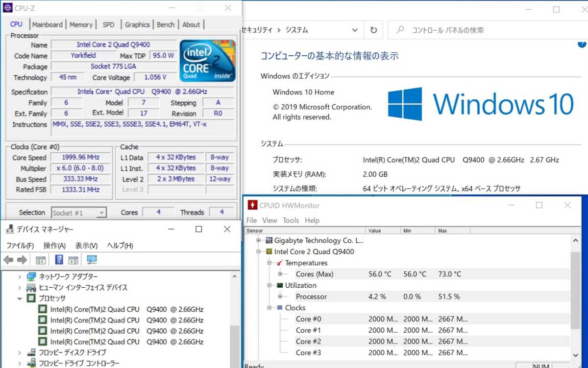Expand フロッピー ドライブ コントローラー node
Image resolution: width=588 pixels, height=368 pixels.
(20, 363)
